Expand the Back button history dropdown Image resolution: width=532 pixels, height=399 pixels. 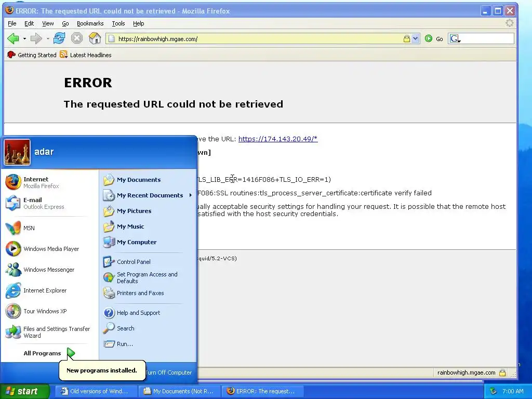tap(25, 38)
